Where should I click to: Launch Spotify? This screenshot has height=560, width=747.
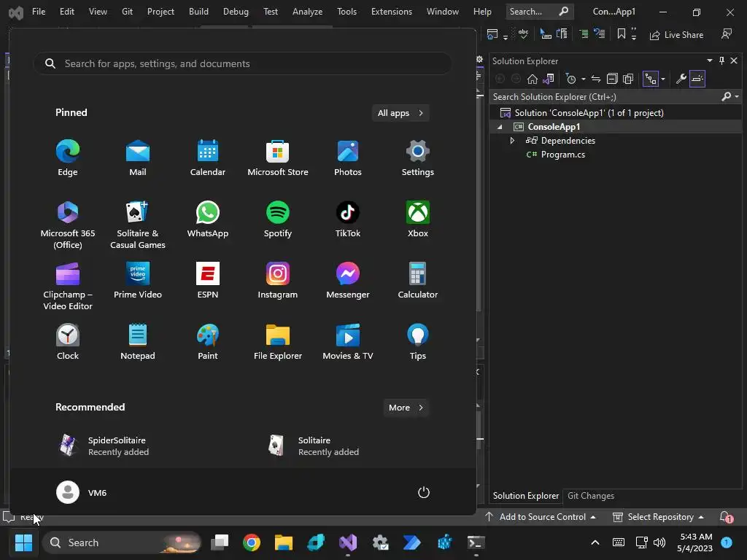click(278, 219)
